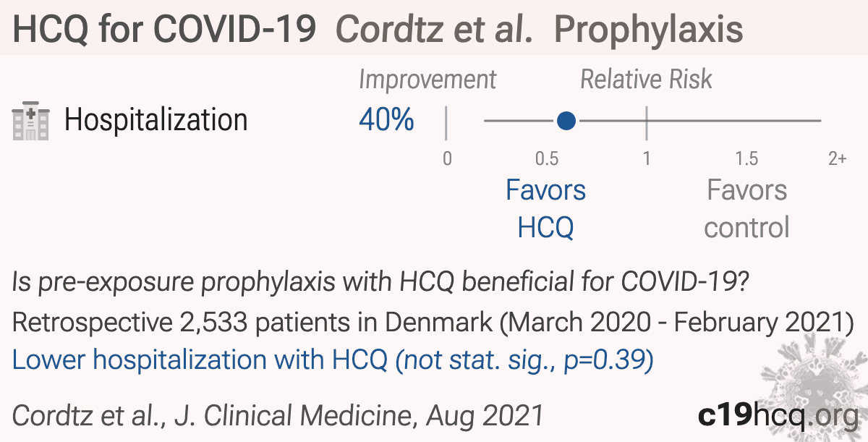Click the axis tick labeled 1.5

(746, 158)
